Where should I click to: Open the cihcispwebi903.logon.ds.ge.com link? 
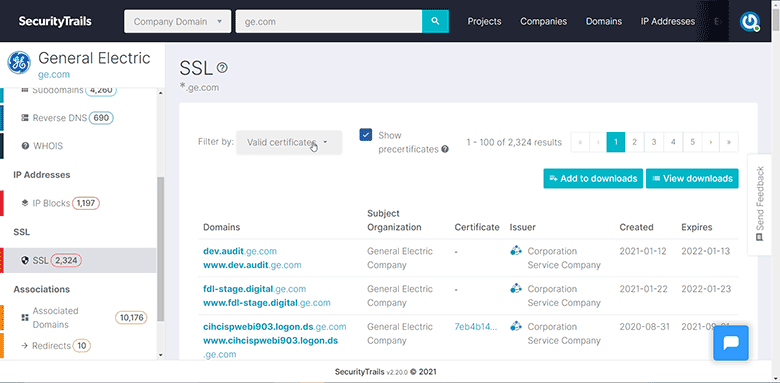click(x=275, y=327)
